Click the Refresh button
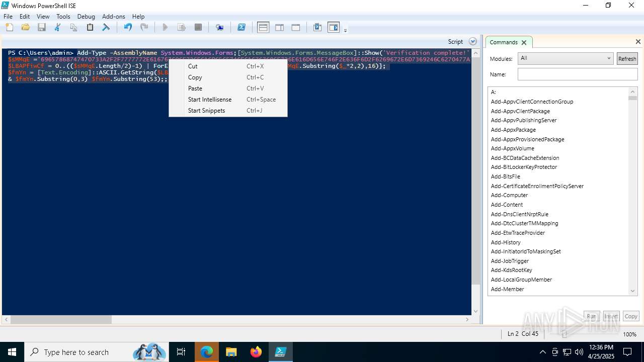The width and height of the screenshot is (644, 362). point(627,59)
